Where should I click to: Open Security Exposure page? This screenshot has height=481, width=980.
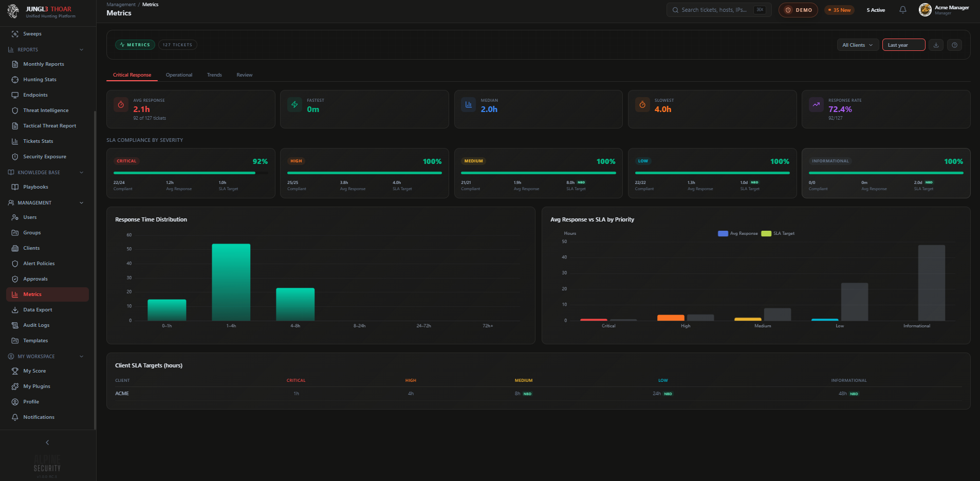tap(47, 157)
